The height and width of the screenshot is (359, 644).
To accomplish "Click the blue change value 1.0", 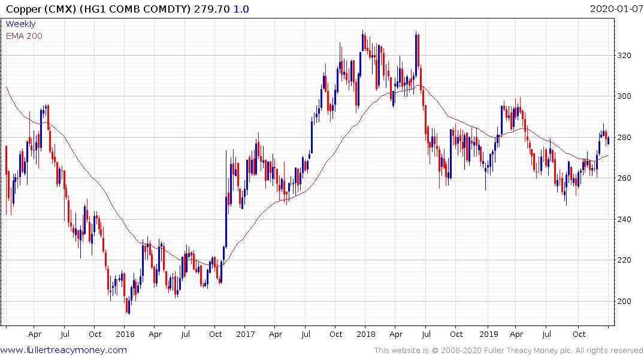I will tap(241, 9).
